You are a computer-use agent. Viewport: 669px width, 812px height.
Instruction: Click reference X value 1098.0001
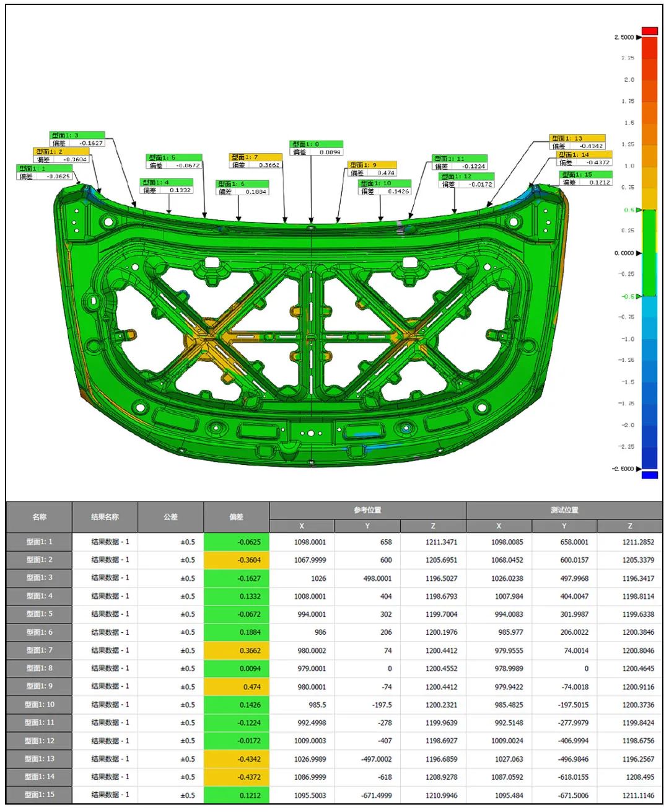click(x=310, y=542)
